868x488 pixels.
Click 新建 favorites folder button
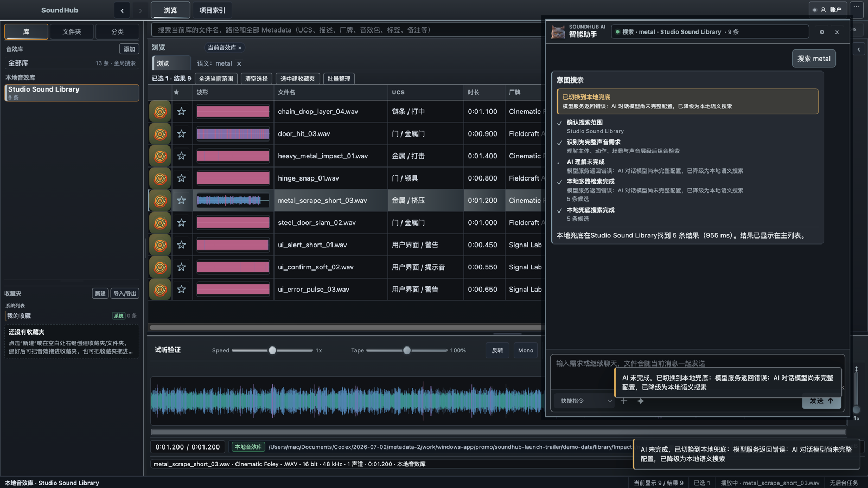pyautogui.click(x=100, y=293)
